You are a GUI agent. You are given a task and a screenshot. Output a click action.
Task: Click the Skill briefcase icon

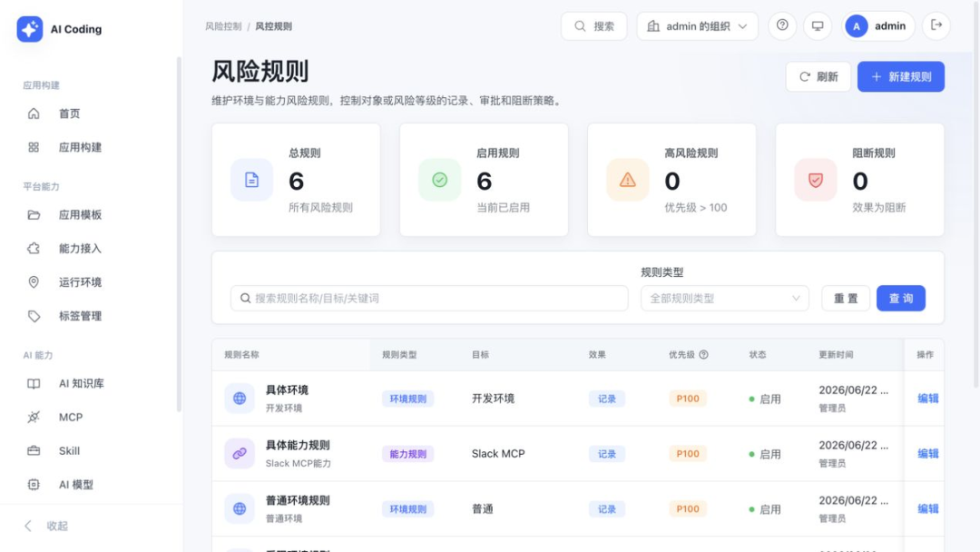pos(34,450)
